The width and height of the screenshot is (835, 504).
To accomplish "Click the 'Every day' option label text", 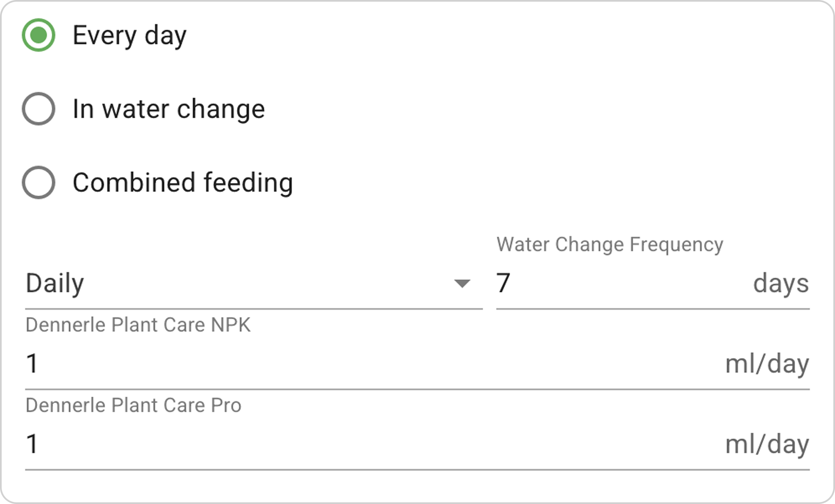I will click(x=129, y=35).
